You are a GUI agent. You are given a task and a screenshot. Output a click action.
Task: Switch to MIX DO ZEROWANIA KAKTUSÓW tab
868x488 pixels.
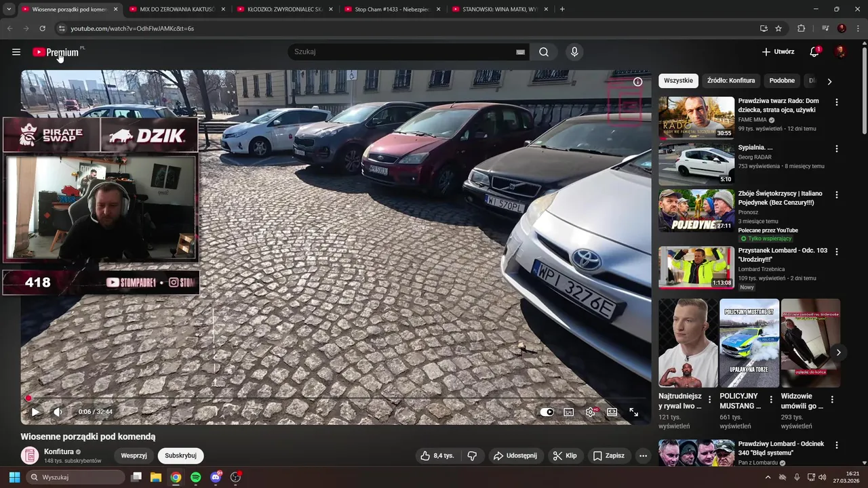[177, 9]
